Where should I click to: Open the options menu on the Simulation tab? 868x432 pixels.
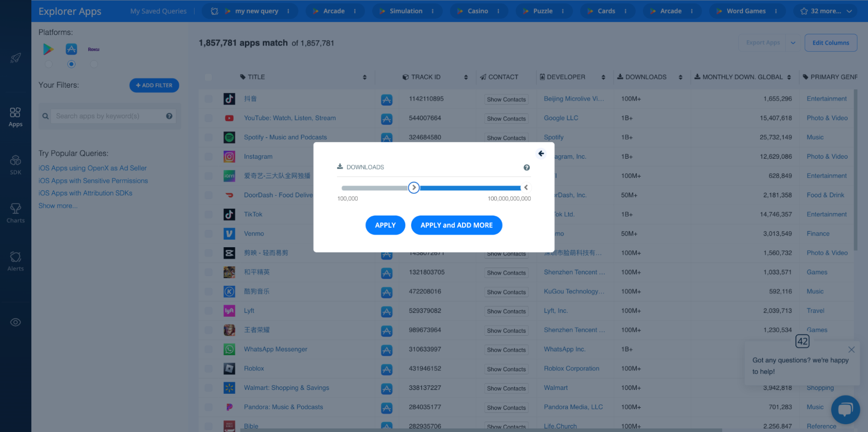tap(432, 11)
